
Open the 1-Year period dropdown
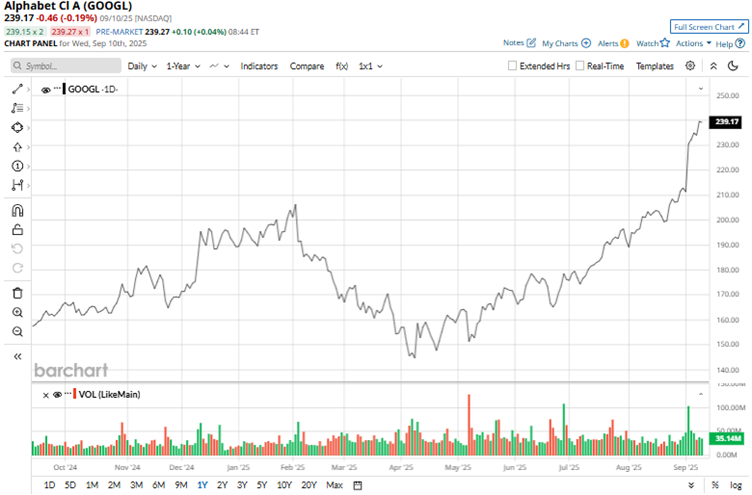183,66
